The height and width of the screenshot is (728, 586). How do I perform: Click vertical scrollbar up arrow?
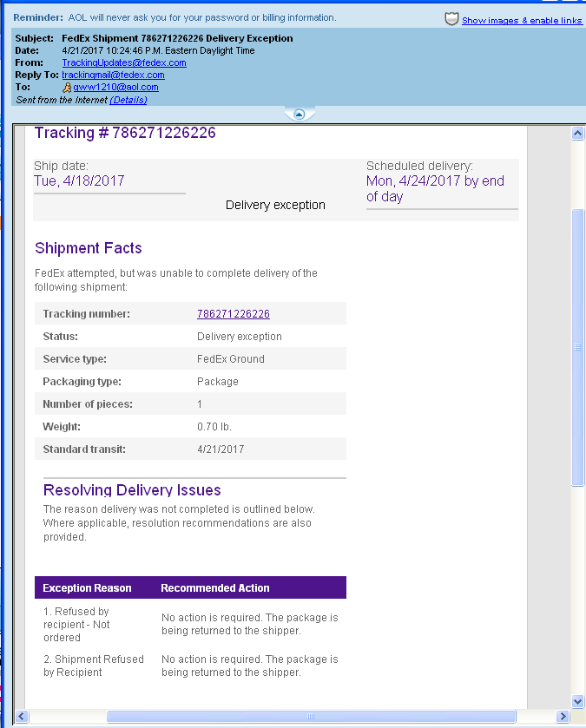[x=577, y=134]
